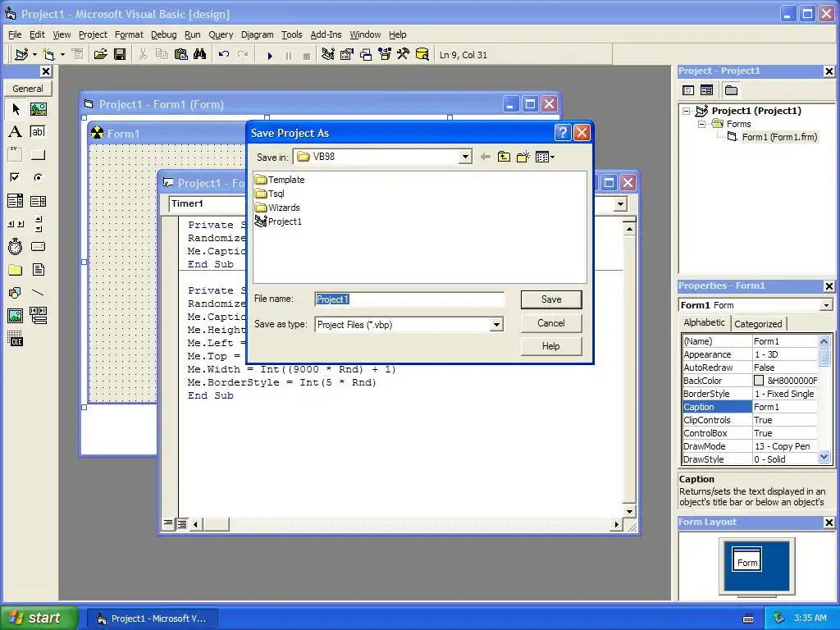The width and height of the screenshot is (840, 630).
Task: Select the OptionButton control tool
Action: click(x=38, y=177)
